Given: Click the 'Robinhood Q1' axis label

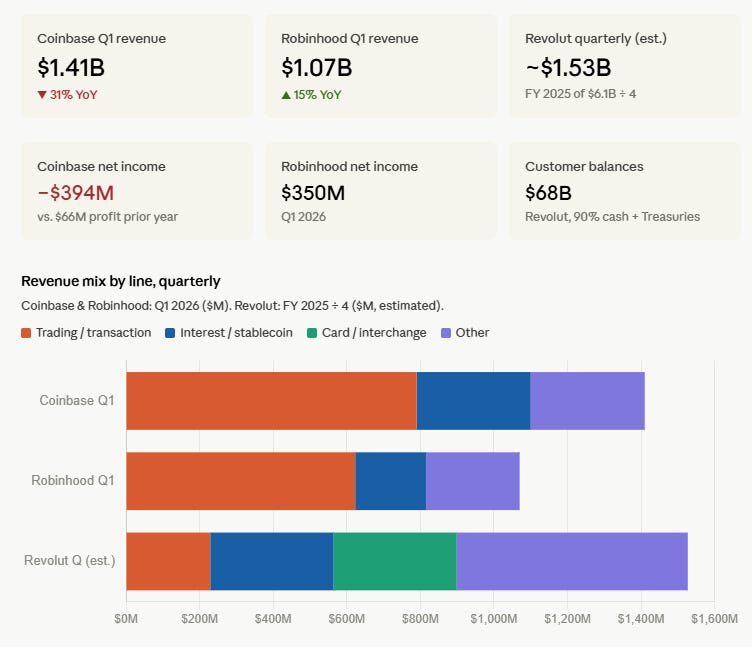Looking at the screenshot, I should coord(73,481).
